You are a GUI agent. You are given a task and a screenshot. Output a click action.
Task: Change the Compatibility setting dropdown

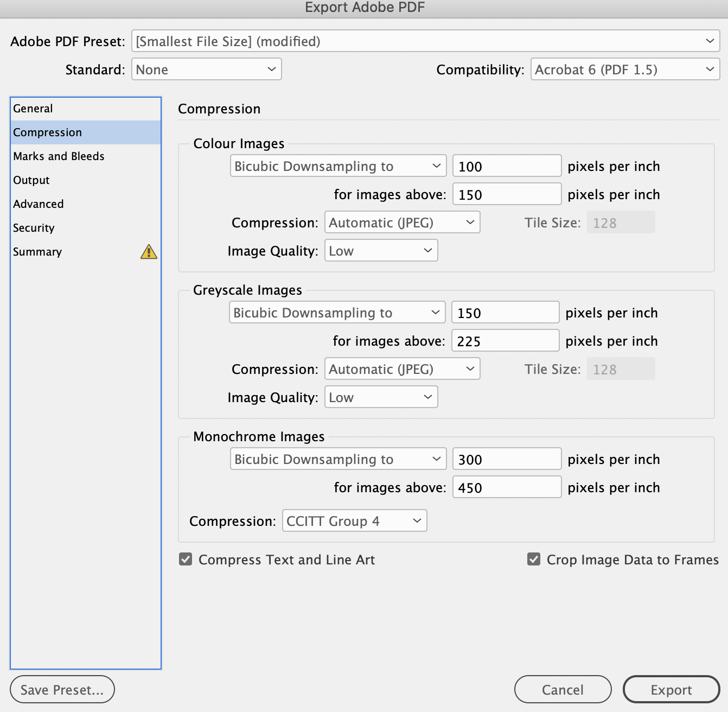click(x=624, y=69)
